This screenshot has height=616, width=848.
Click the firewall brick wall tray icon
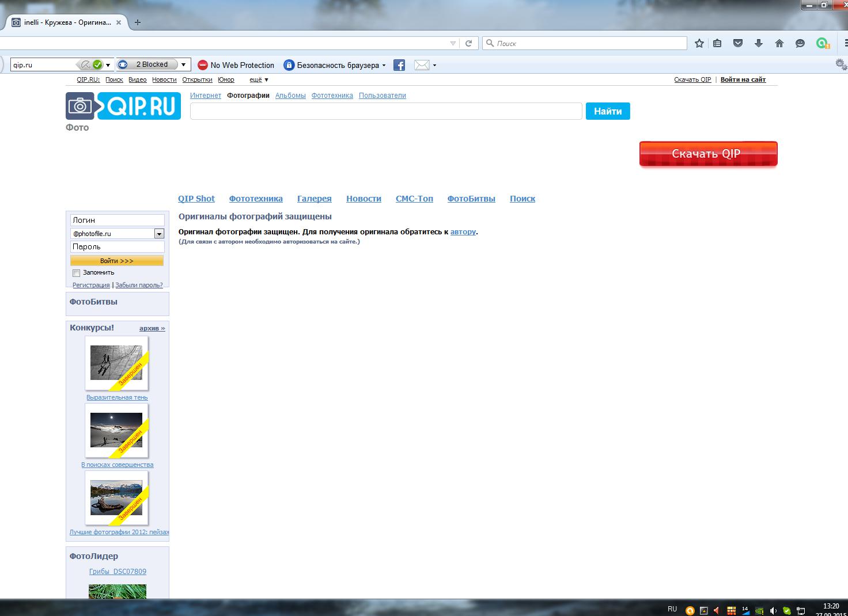click(x=731, y=610)
